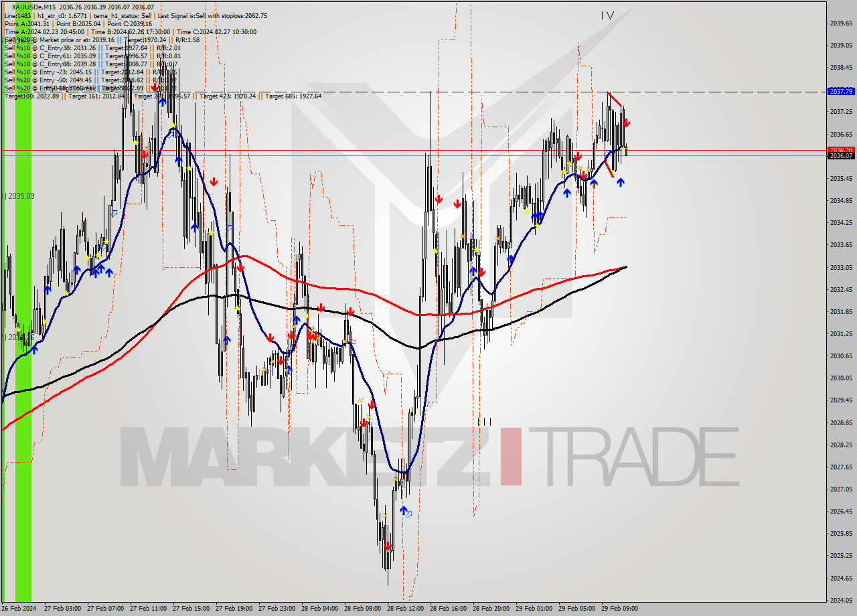This screenshot has height=616, width=857.
Task: Click the 29 Feb 05:00 time label
Action: 576,609
